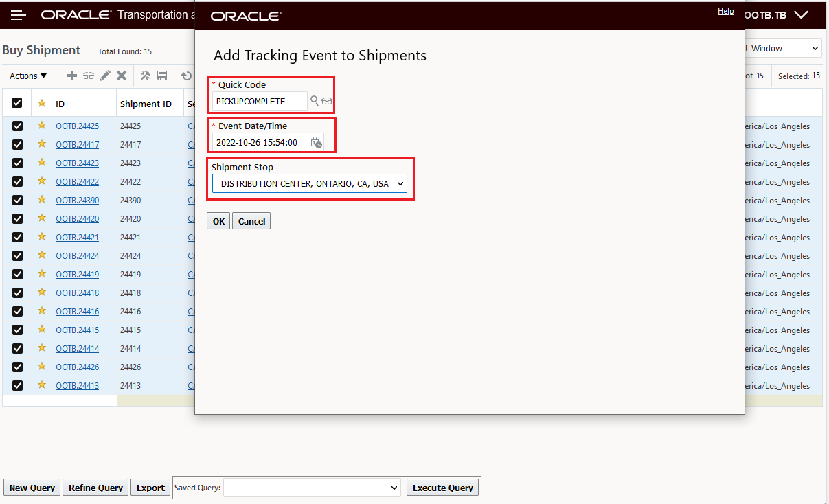This screenshot has width=829, height=504.
Task: Click the floppy disk Save icon
Action: [162, 76]
